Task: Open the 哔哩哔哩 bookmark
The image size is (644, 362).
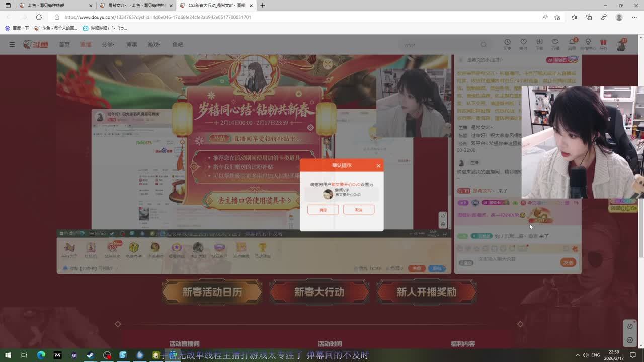Action: 105,28
